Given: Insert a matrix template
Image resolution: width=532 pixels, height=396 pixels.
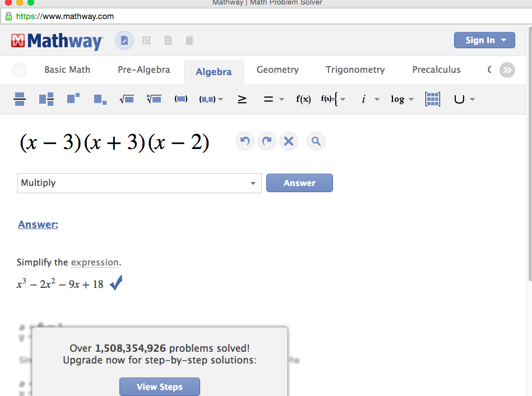Looking at the screenshot, I should coord(433,99).
